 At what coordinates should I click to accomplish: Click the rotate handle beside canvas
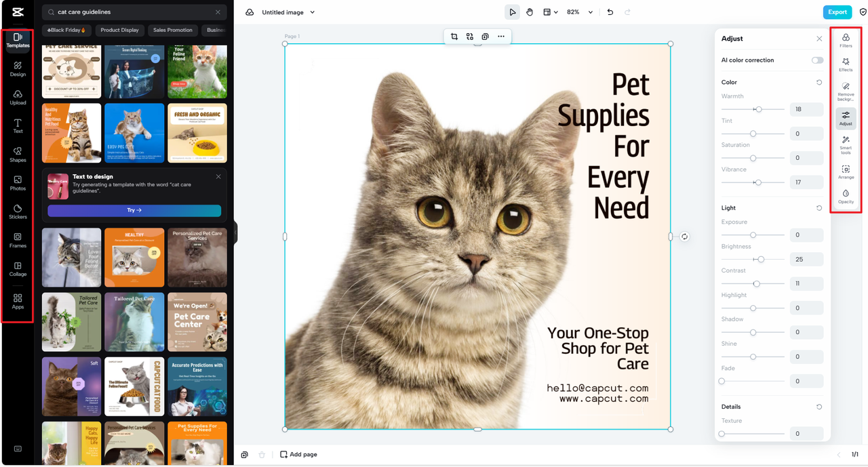pos(685,237)
